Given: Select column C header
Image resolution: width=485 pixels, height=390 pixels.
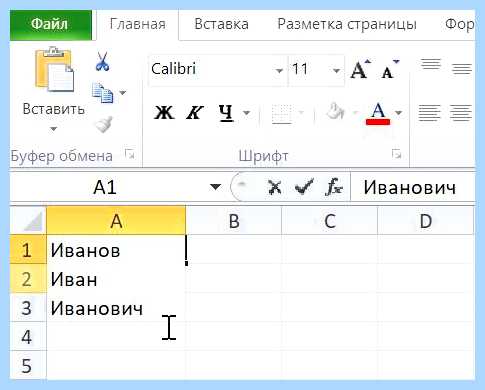Looking at the screenshot, I should pos(330,220).
